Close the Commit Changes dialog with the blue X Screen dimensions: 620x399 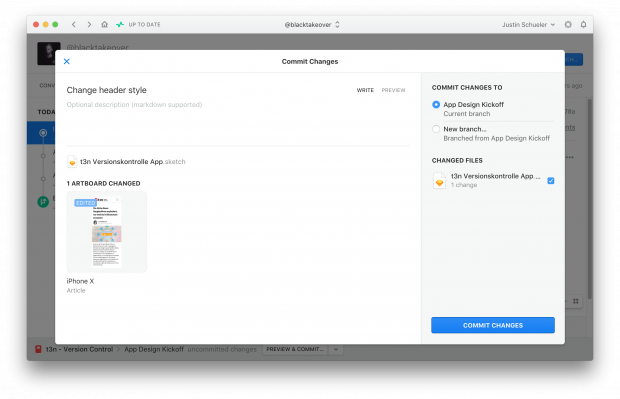[x=66, y=61]
